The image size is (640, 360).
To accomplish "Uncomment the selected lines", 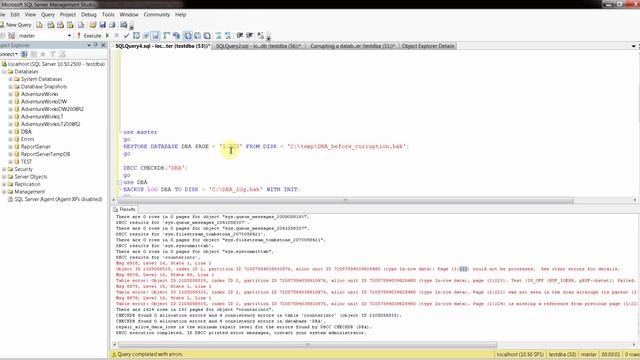I will coord(228,36).
